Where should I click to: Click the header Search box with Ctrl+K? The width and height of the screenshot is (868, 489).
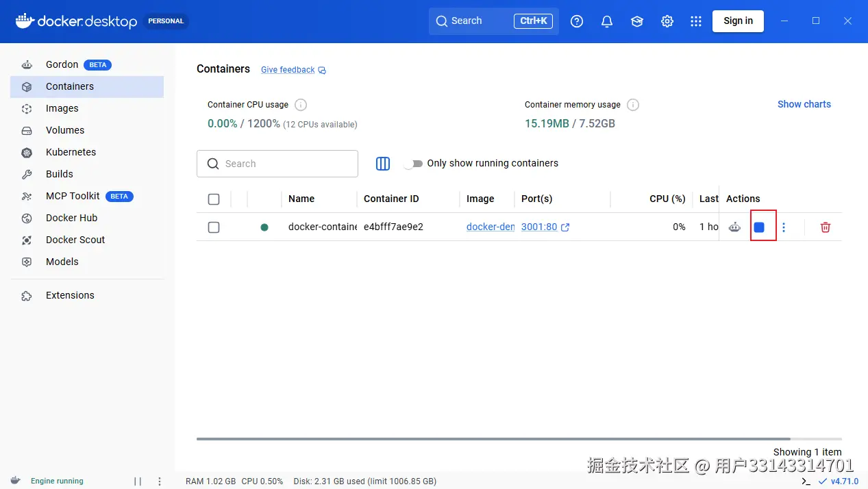click(x=494, y=21)
